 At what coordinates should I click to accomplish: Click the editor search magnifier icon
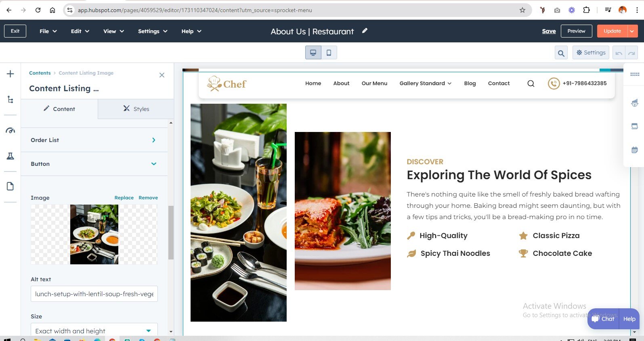(561, 53)
